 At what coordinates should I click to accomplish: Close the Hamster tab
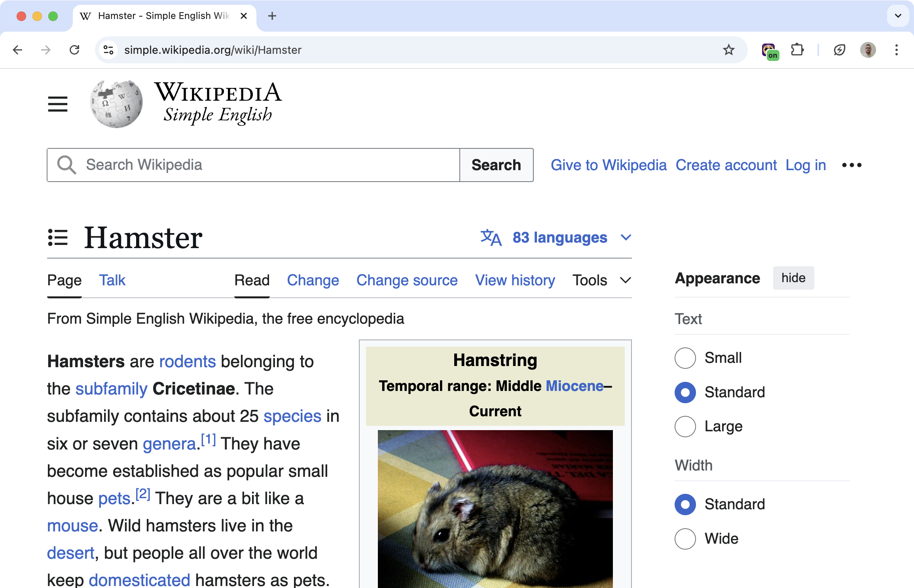pyautogui.click(x=244, y=16)
